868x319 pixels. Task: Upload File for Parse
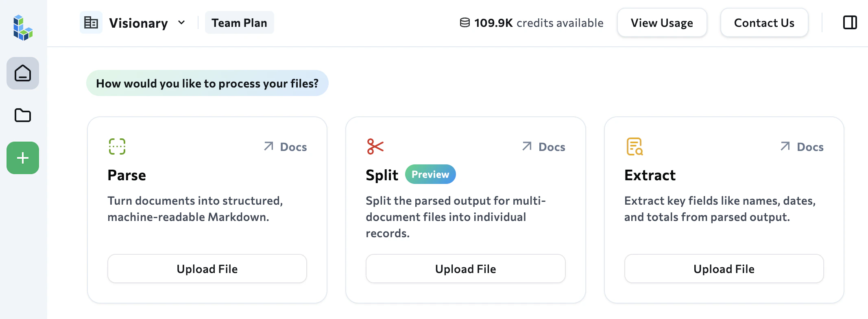[207, 269]
